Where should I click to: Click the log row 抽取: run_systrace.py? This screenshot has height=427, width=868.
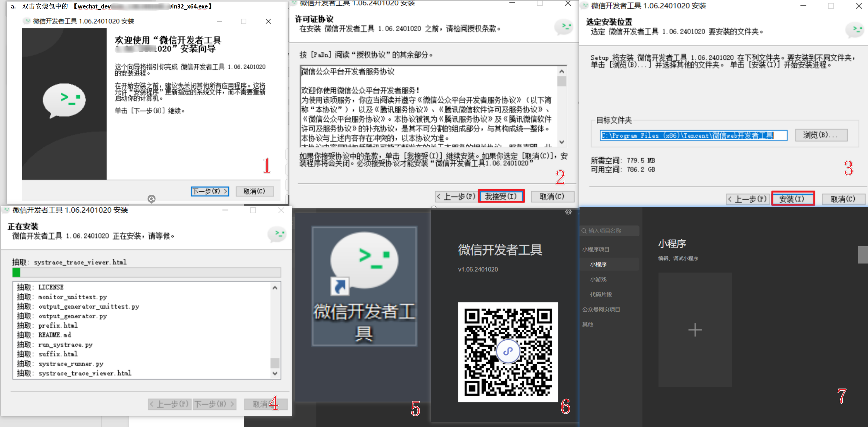point(55,345)
